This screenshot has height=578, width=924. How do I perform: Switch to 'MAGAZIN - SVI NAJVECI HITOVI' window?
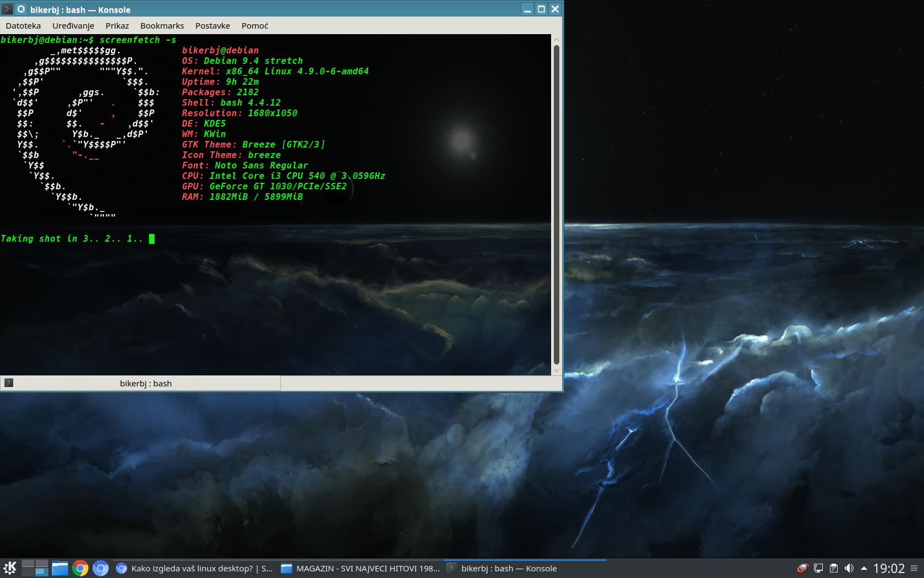point(360,568)
